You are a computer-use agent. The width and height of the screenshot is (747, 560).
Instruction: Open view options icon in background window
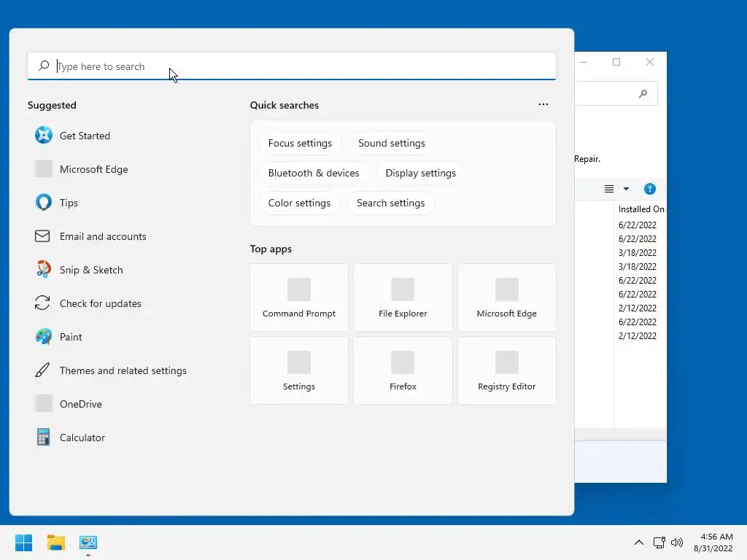tap(609, 189)
